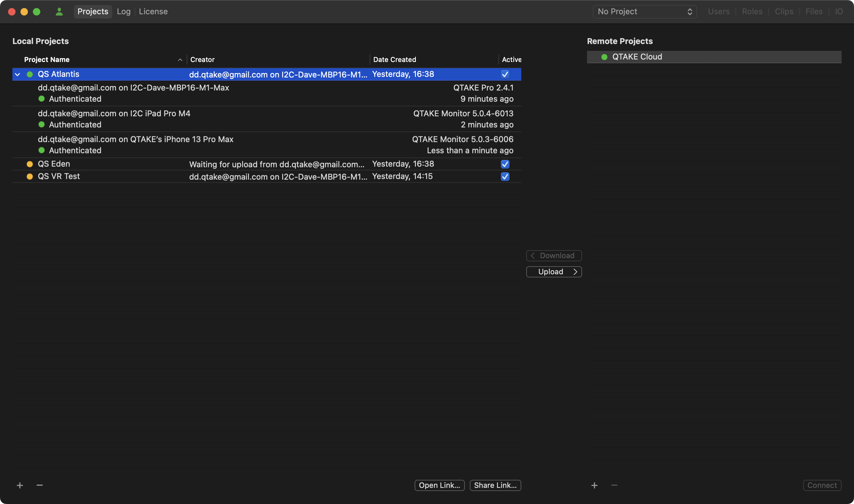
Task: Click the Share Link button
Action: click(x=495, y=485)
